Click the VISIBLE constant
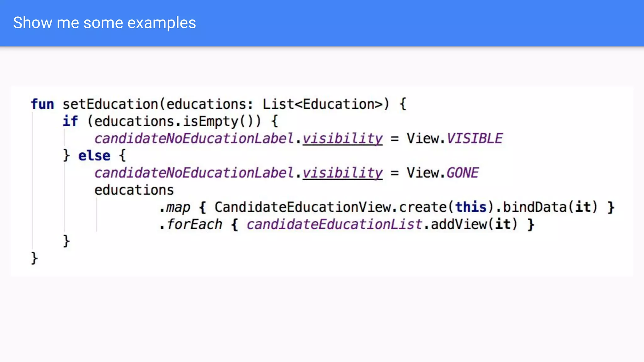 474,139
